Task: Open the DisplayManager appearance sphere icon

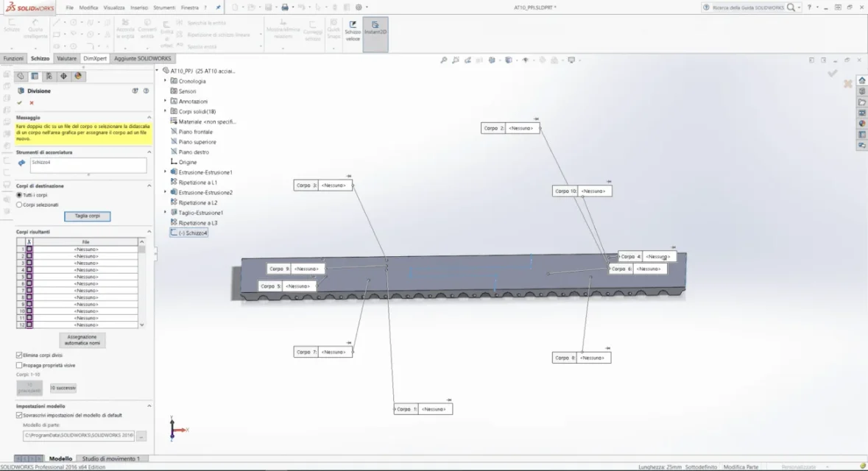Action: click(77, 77)
